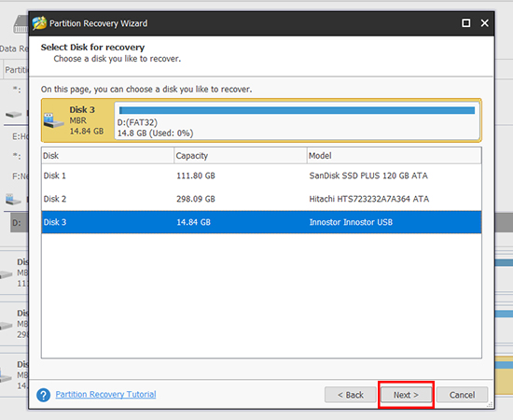Click the D:(FAT32) partition label

click(x=137, y=122)
